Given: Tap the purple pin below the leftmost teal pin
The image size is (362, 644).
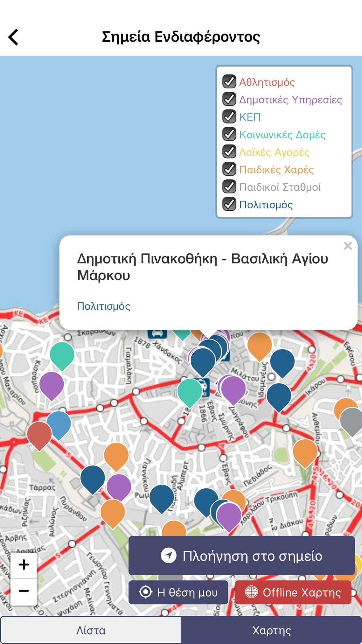Looking at the screenshot, I should click(x=52, y=386).
